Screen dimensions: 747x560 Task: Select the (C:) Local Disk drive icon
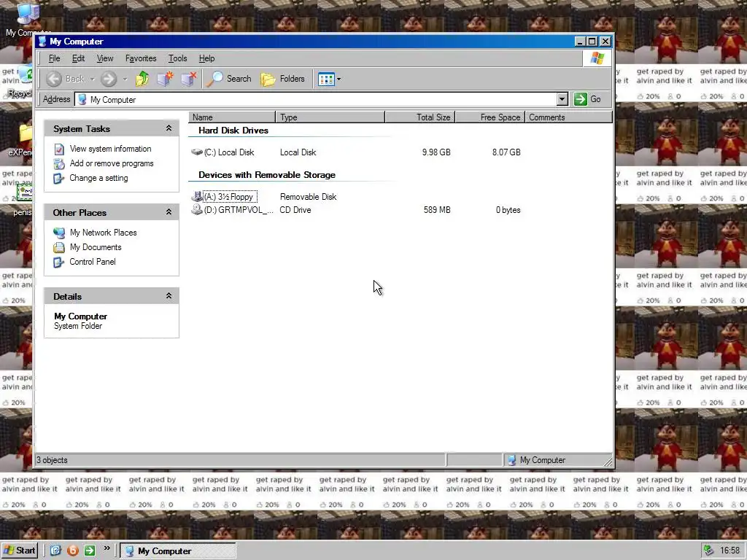pyautogui.click(x=197, y=152)
